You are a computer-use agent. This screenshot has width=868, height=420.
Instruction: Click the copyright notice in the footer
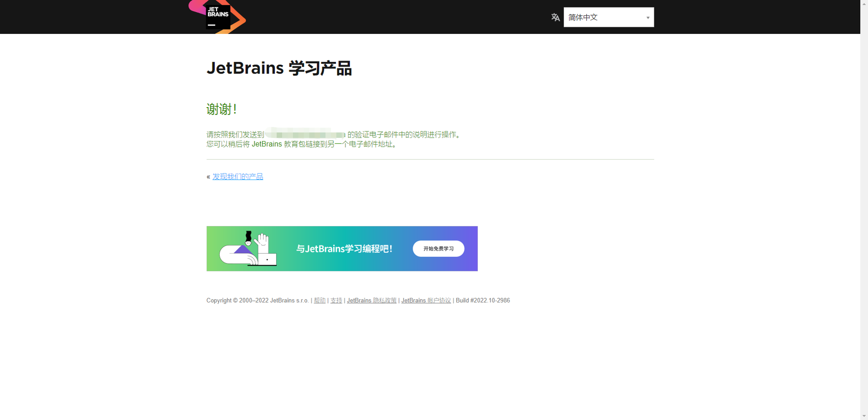click(258, 300)
